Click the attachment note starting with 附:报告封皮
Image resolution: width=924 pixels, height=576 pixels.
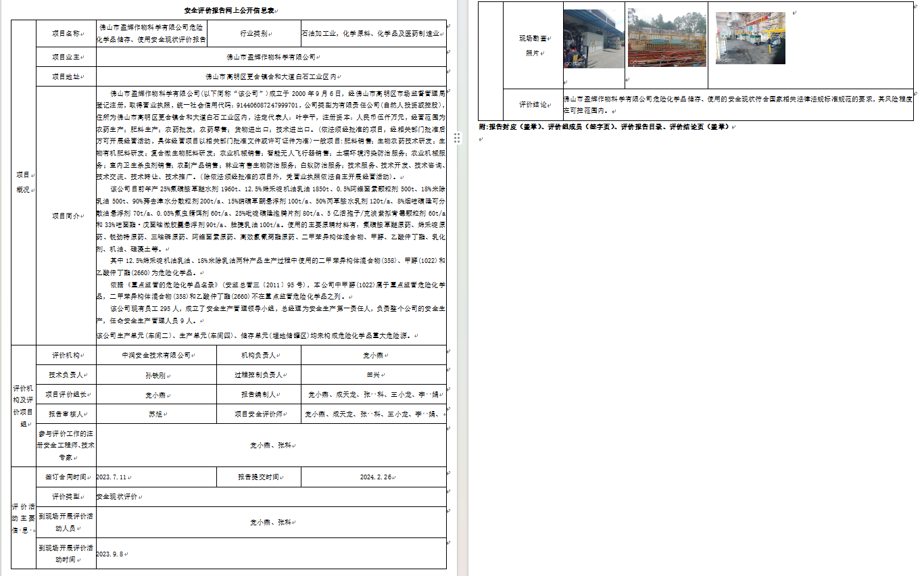point(604,126)
